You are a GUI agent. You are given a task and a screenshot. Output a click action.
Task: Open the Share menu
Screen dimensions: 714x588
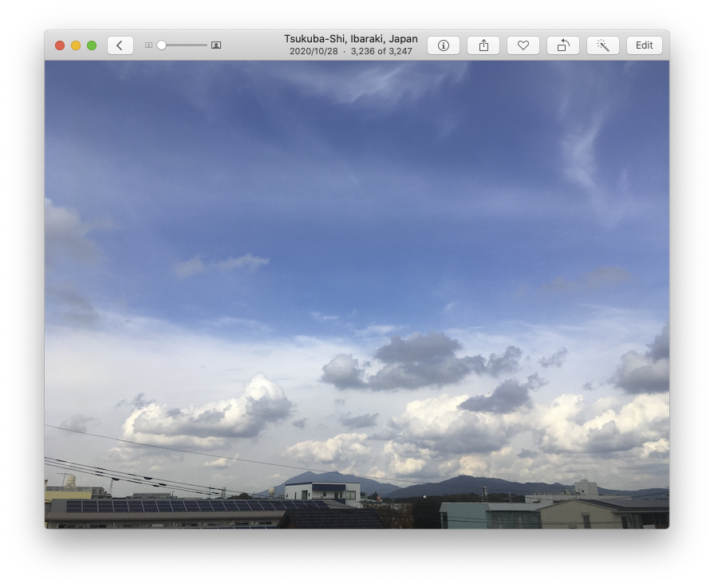tap(483, 45)
